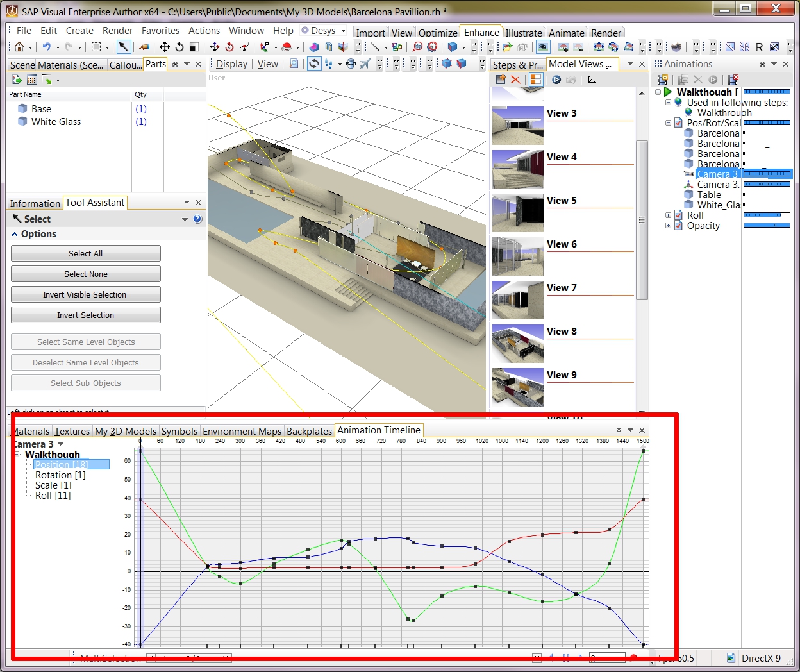800x672 pixels.
Task: Click the eye icon in Enhance toolbar
Action: pos(543,47)
